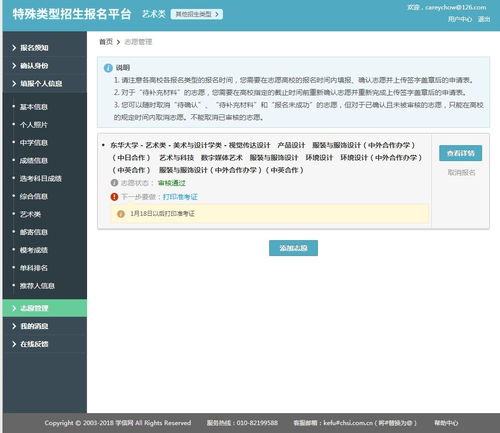Open 艺术类 in the sidebar submenu
This screenshot has height=433, width=500.
pos(30,214)
